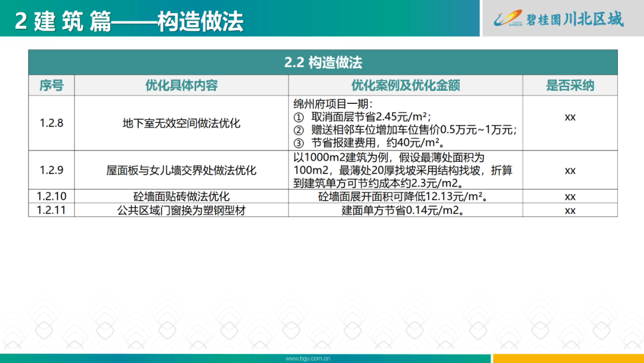644x363 pixels.
Task: Click the orange flame shape in the logo
Action: (x=516, y=13)
